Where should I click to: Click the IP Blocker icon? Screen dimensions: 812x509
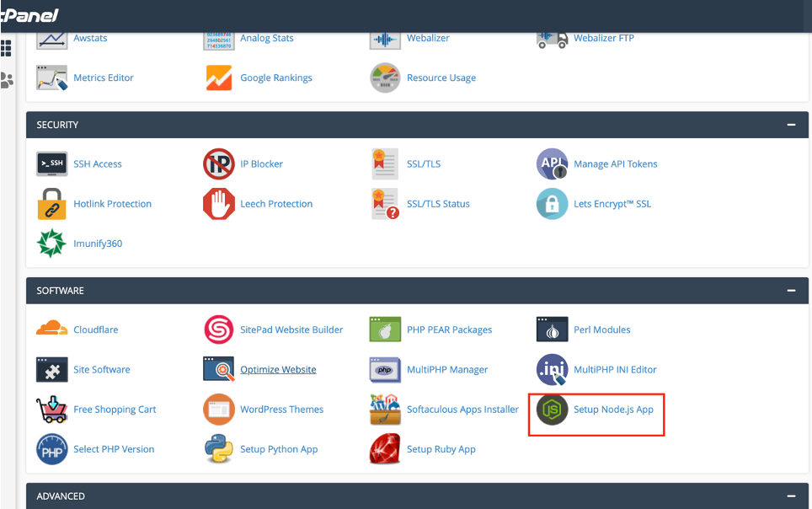218,163
